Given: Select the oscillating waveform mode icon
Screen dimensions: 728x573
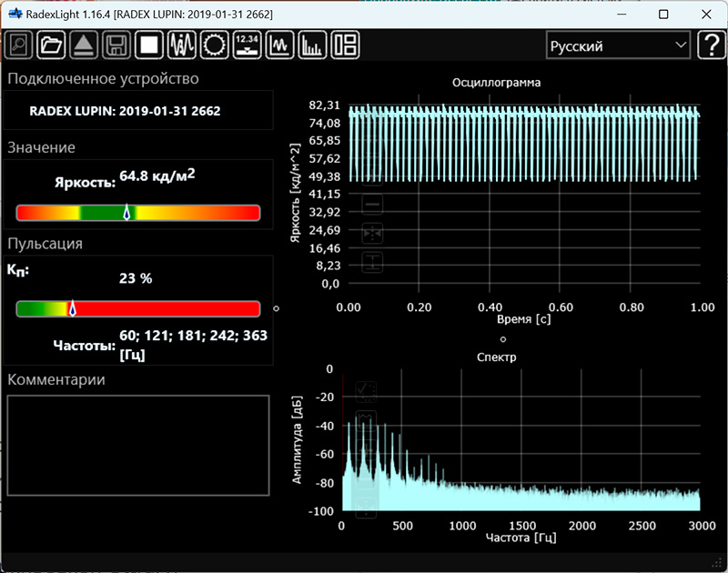Looking at the screenshot, I should [x=182, y=45].
